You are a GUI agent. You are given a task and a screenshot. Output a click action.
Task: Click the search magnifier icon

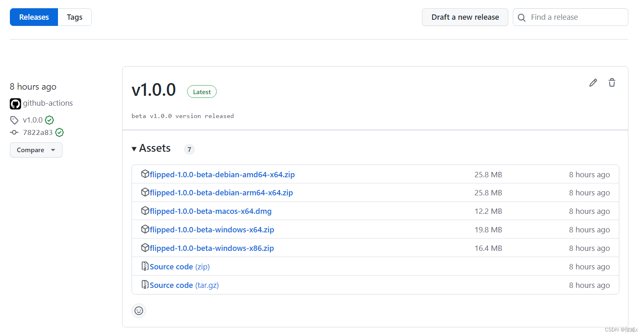pos(521,18)
